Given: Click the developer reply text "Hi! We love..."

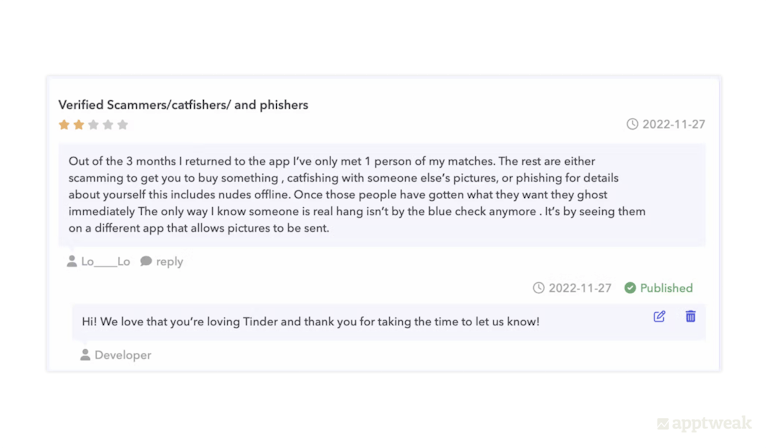Looking at the screenshot, I should [311, 322].
